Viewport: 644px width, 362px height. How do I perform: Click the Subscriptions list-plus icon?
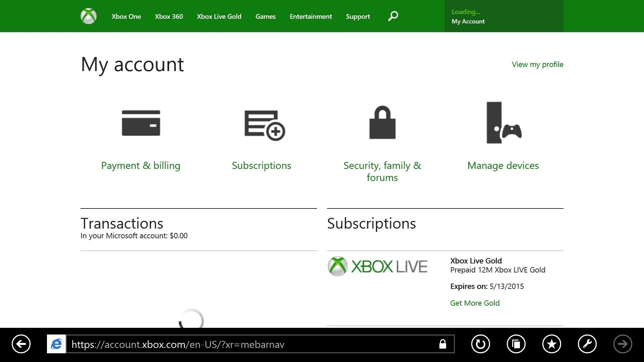coord(264,125)
